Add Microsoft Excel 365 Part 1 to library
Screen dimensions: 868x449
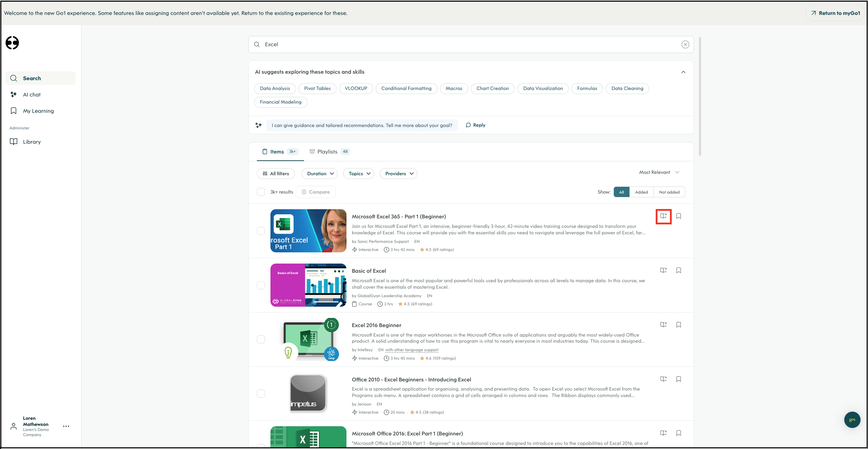coord(663,216)
